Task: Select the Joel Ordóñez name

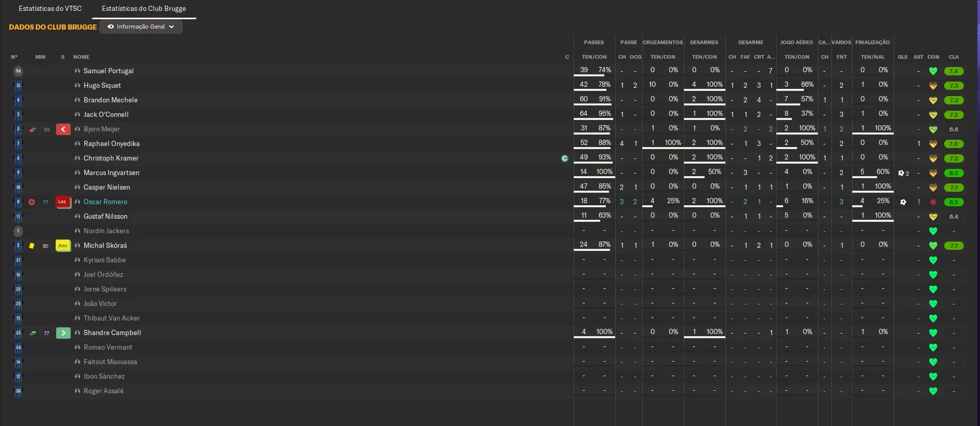Action: [x=103, y=275]
